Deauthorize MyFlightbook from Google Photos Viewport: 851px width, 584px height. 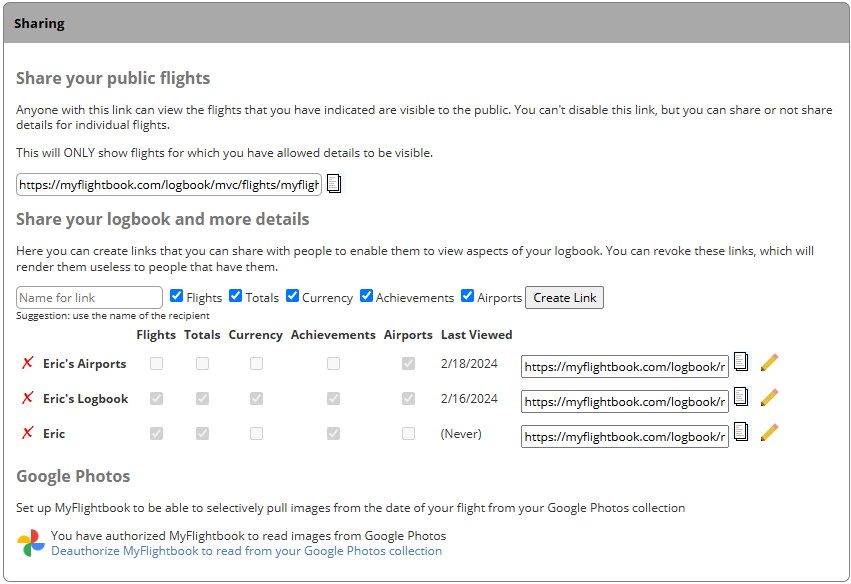(246, 551)
